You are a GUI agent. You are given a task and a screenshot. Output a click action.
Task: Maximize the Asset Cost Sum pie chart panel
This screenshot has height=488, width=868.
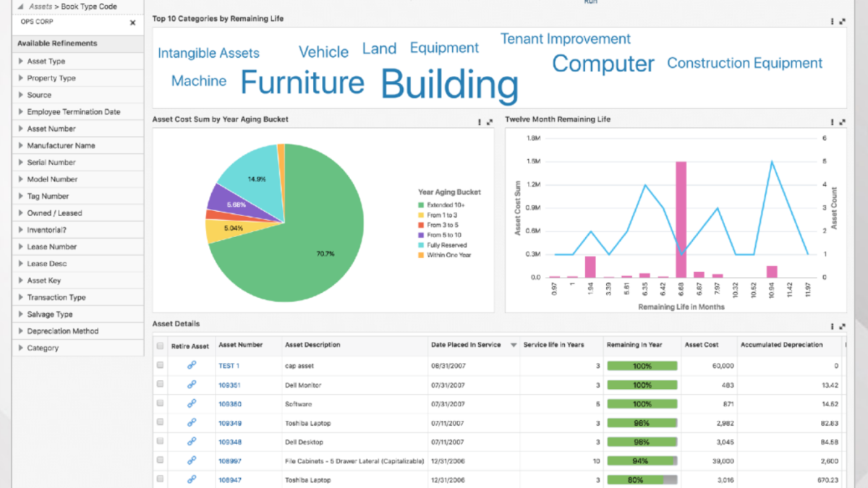[490, 122]
